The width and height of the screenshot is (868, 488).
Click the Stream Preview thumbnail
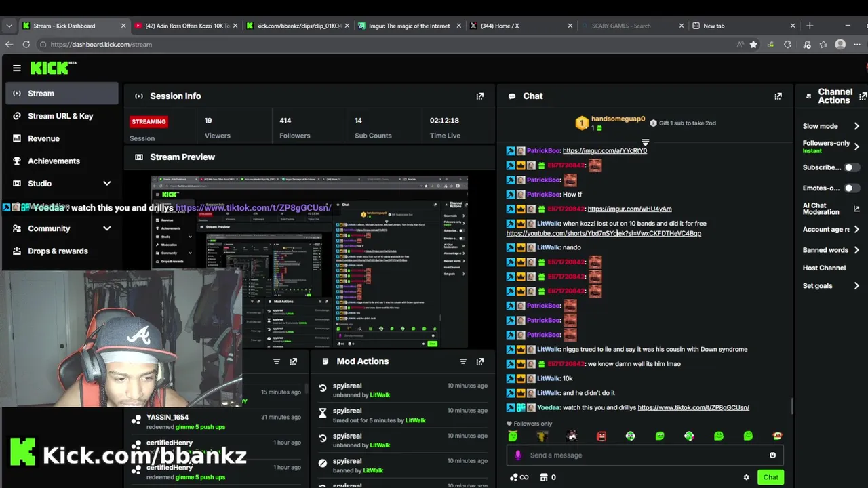click(x=309, y=262)
